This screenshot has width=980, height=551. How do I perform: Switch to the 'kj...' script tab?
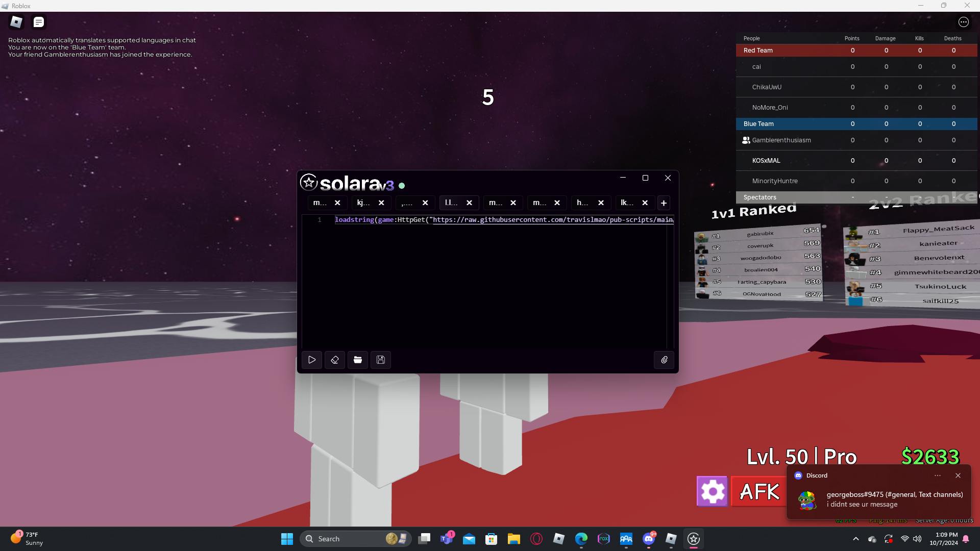364,203
